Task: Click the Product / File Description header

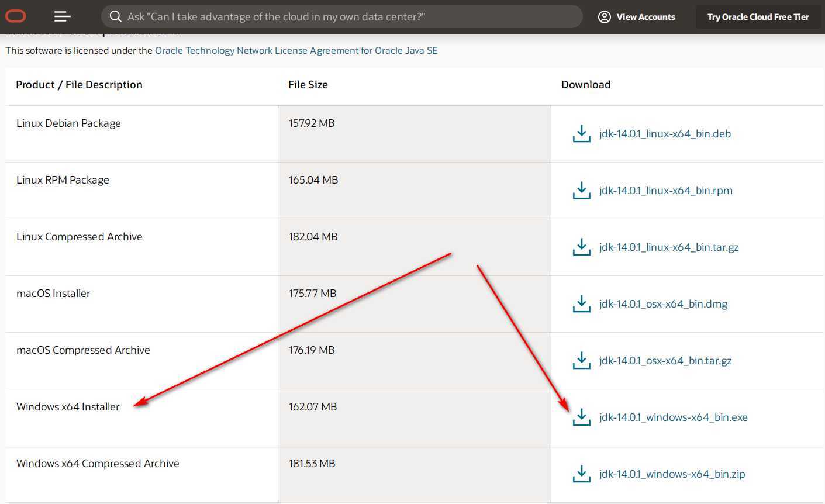Action: pyautogui.click(x=79, y=85)
